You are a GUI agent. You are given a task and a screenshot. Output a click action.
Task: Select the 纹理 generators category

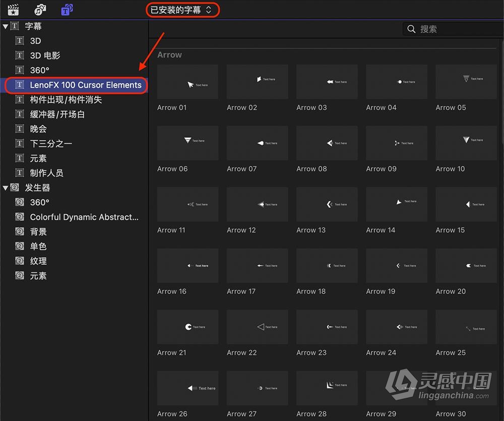(38, 261)
